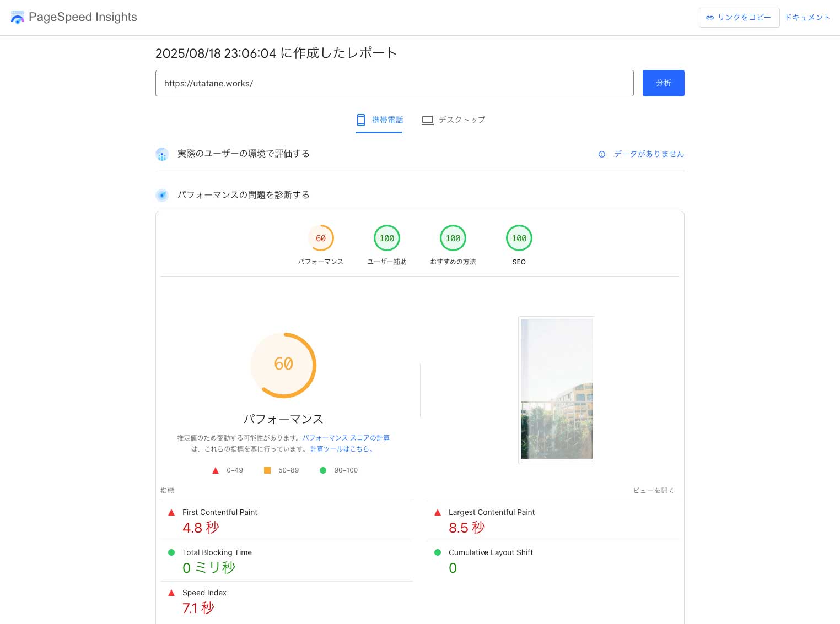Click the orange square legend icon for 50–89
The image size is (840, 624).
[x=267, y=470]
